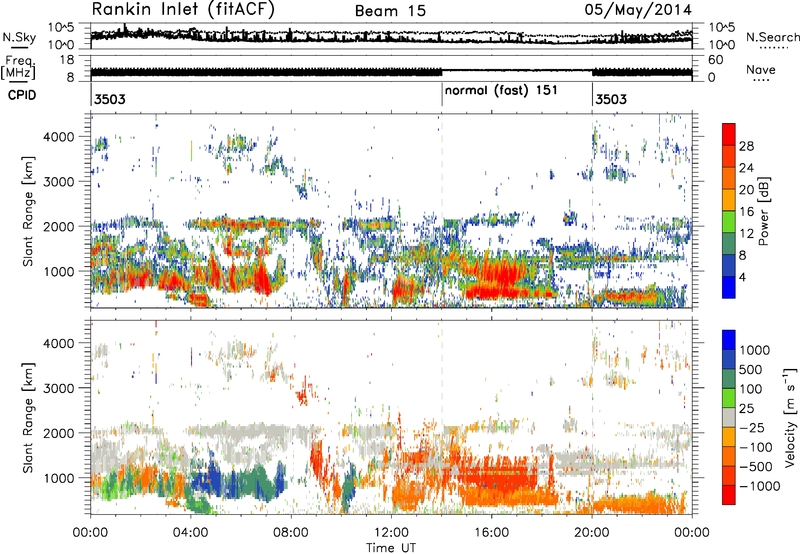
Task: Click the first '3503' CPID marker at 00:00
Action: click(110, 99)
